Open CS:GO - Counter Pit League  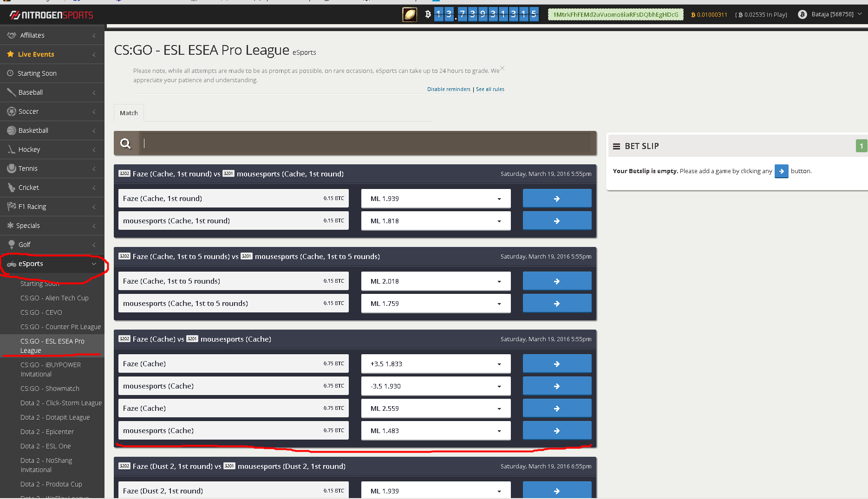tap(60, 327)
